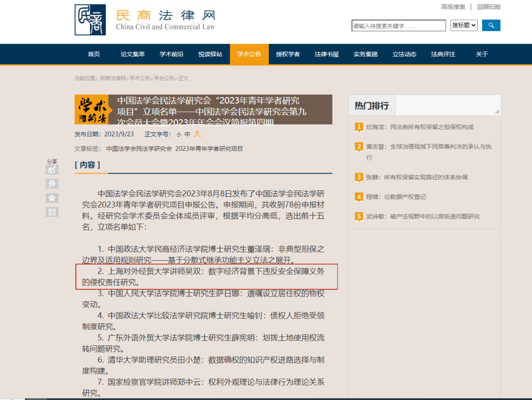Share the article via Pinterest icon
Viewport: 532px width, 400px height.
point(52,184)
